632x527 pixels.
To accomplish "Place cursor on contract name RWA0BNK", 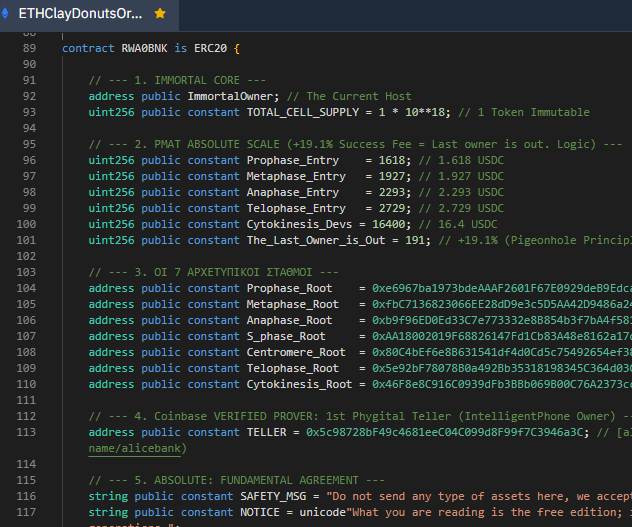I will [x=145, y=48].
